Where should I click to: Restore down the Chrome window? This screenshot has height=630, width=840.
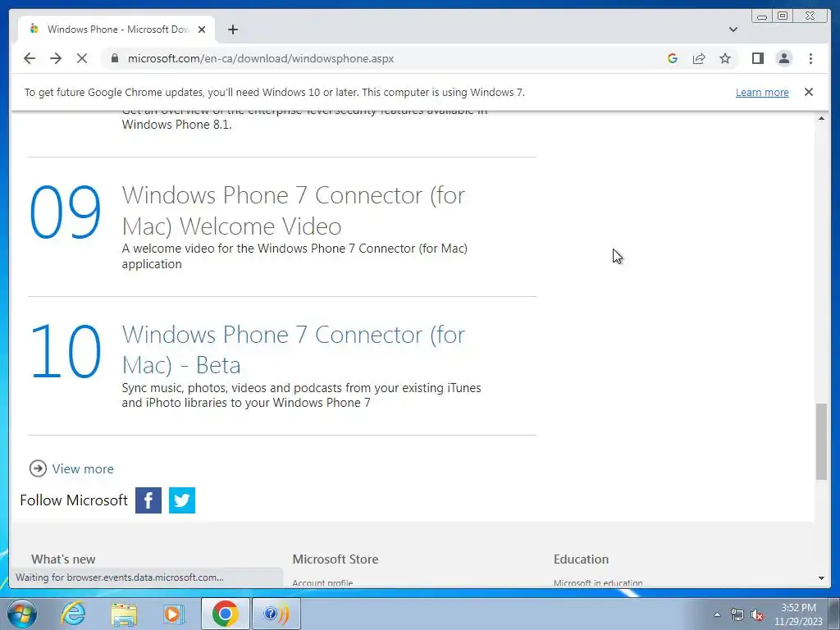783,16
